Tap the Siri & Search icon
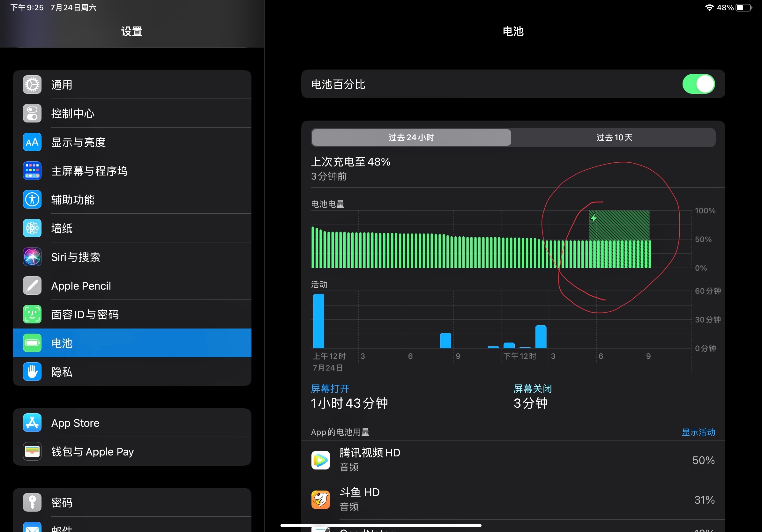The width and height of the screenshot is (762, 532). point(32,257)
